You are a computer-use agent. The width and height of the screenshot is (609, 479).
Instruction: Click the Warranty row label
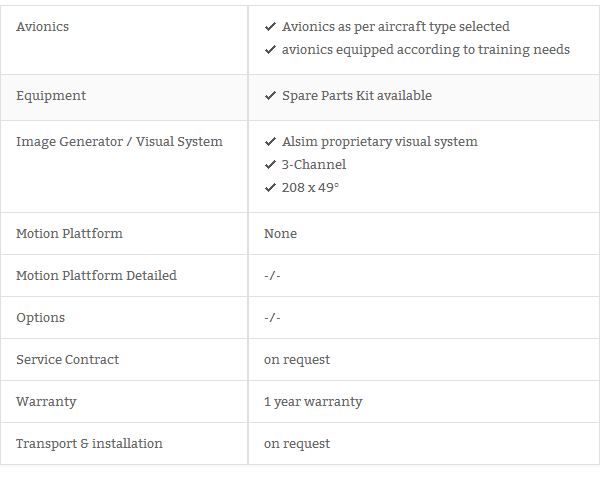(x=46, y=402)
